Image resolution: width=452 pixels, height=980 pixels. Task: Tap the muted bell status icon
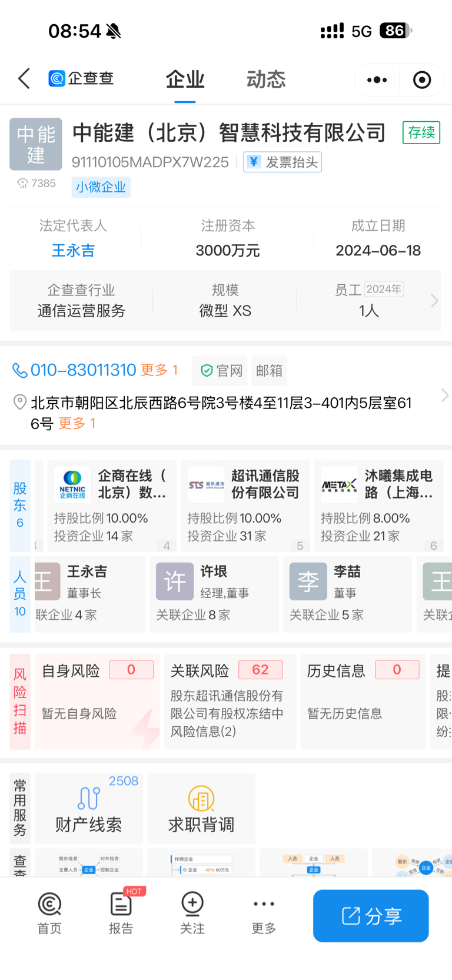pyautogui.click(x=114, y=31)
